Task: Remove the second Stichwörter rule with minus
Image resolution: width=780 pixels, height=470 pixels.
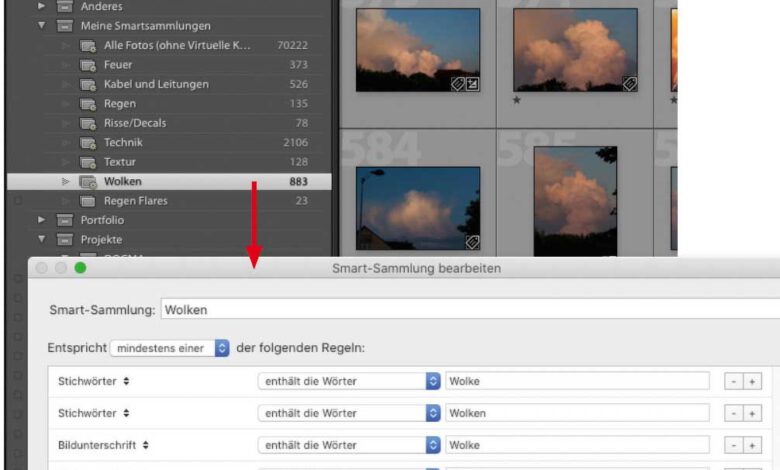Action: click(x=734, y=413)
